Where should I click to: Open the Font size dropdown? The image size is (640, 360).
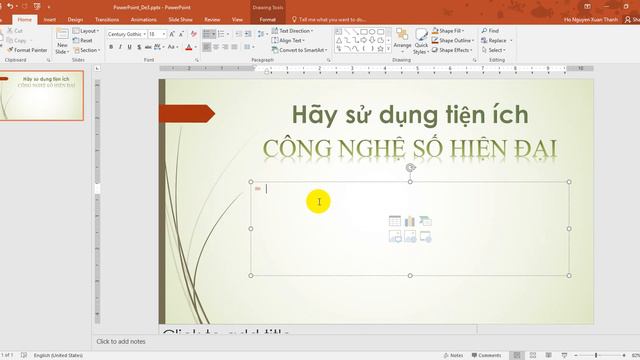(164, 34)
